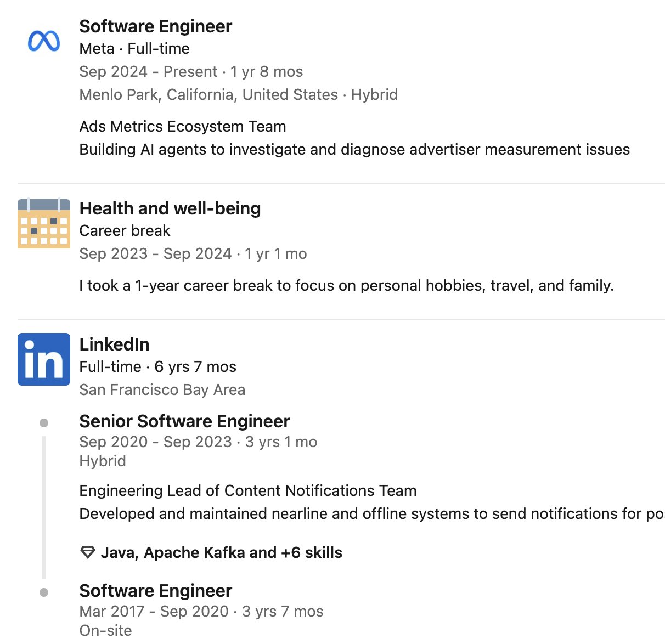Select the Software Engineer title at Meta
This screenshot has width=665, height=644.
(156, 26)
